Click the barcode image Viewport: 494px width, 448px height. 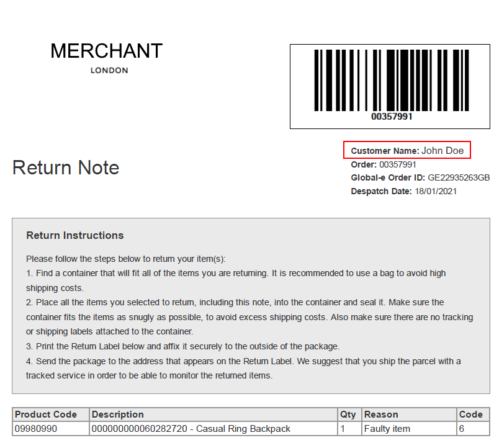(392, 80)
